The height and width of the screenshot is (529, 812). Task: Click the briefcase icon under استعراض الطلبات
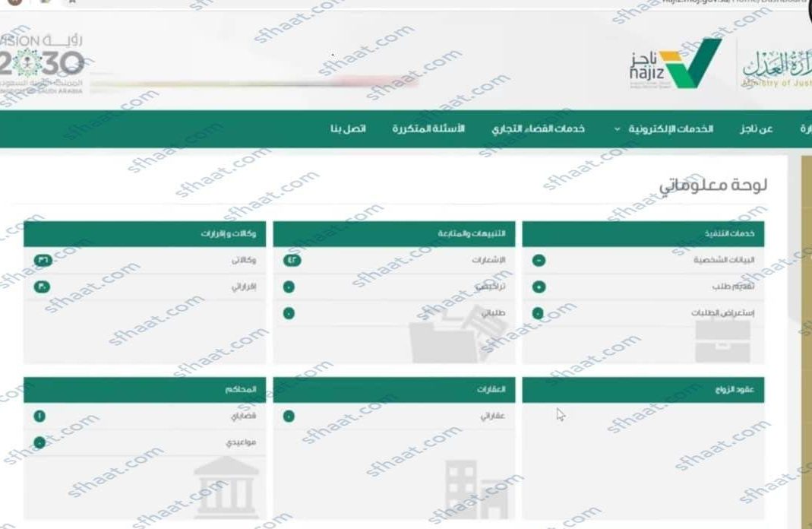pos(722,342)
